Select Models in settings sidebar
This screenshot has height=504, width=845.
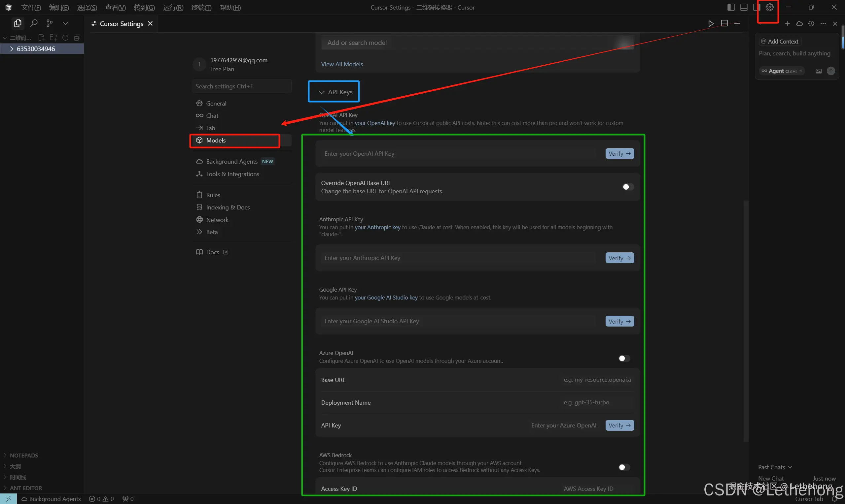click(216, 140)
